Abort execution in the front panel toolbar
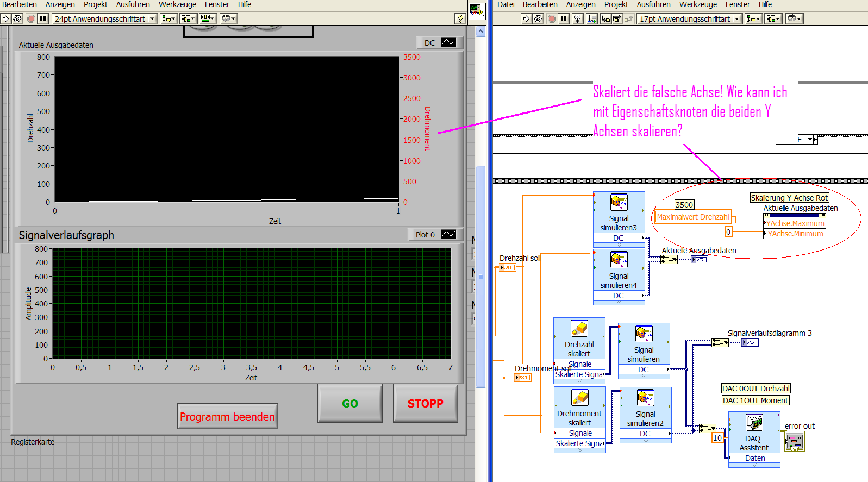The height and width of the screenshot is (482, 868). 31,18
